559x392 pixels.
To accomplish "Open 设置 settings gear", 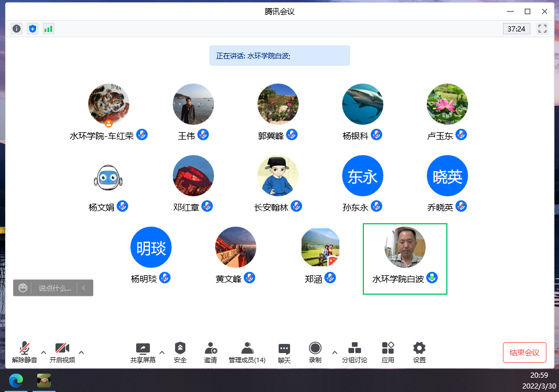I will point(419,352).
